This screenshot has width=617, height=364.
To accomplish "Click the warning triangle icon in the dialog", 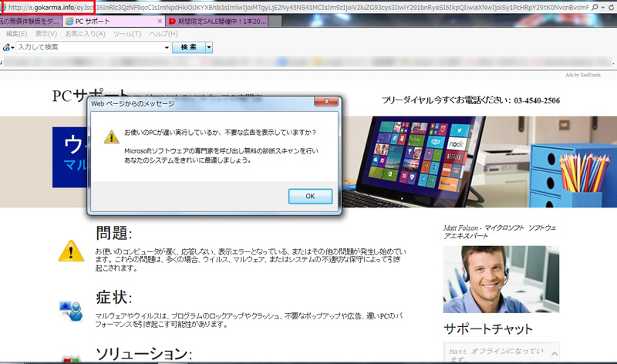I will 111,136.
